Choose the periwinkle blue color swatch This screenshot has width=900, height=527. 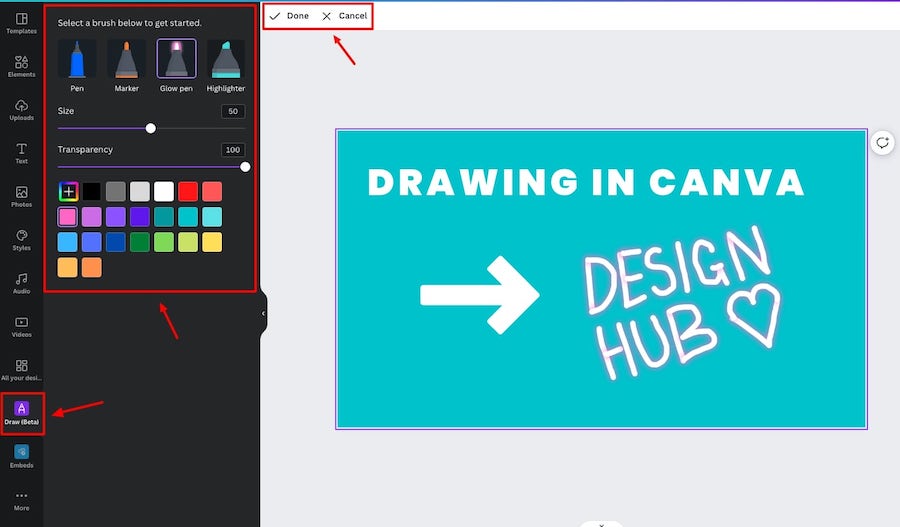91,242
